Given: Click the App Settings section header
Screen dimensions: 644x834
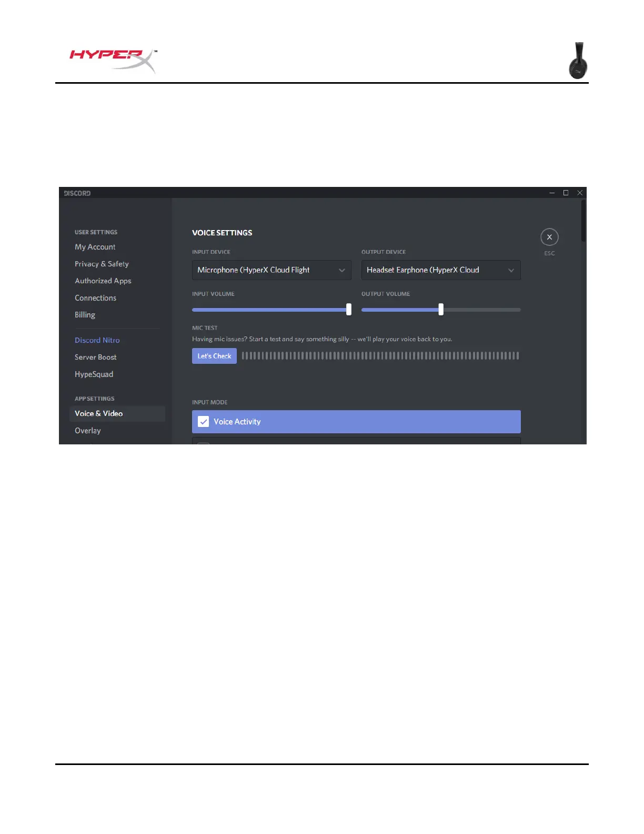Looking at the screenshot, I should [x=95, y=399].
